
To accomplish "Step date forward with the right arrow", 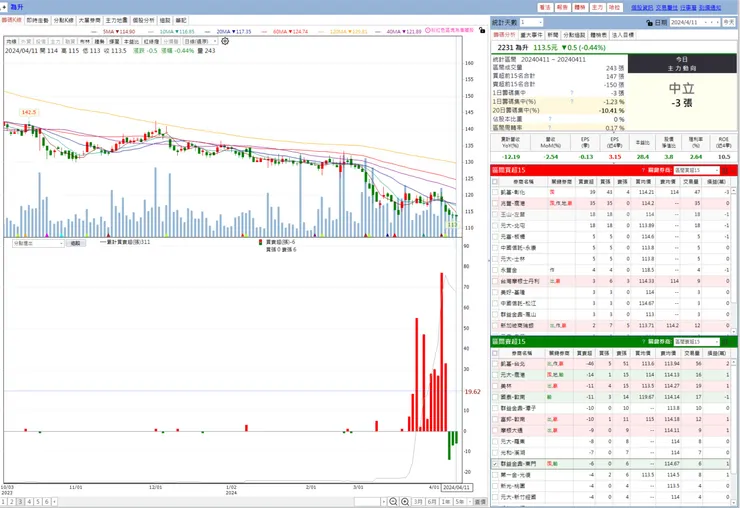I will click(717, 22).
